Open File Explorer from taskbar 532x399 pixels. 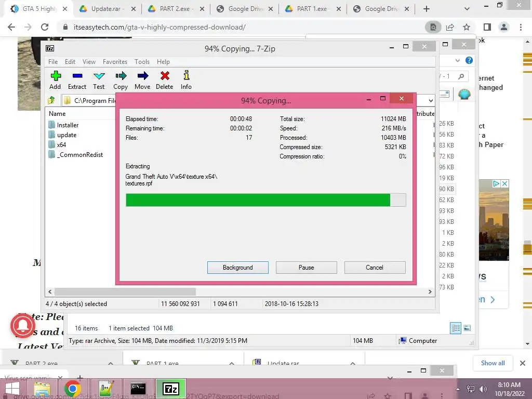coord(42,389)
